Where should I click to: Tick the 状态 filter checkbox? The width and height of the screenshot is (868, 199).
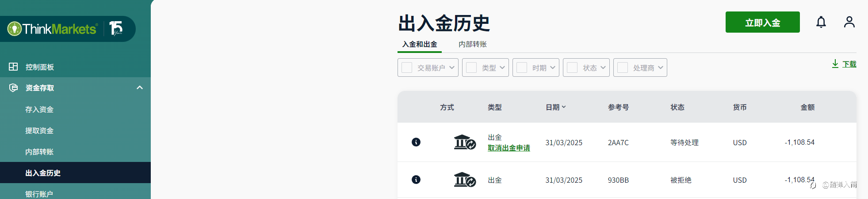pyautogui.click(x=572, y=68)
